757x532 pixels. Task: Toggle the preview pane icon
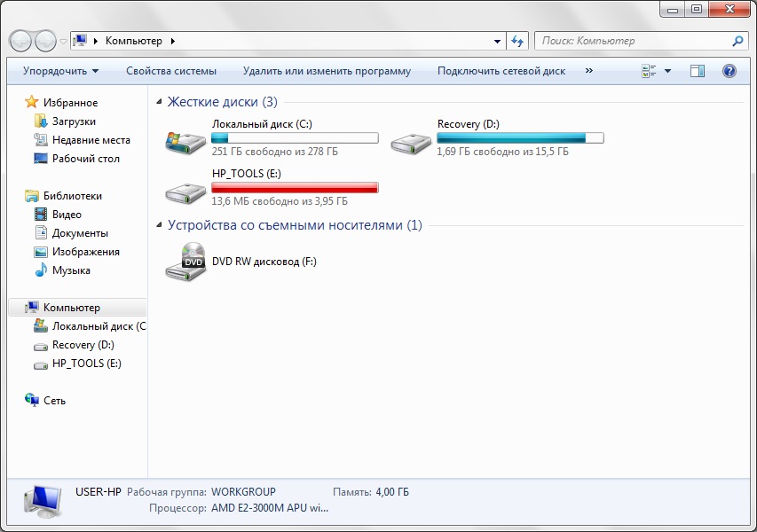point(698,71)
